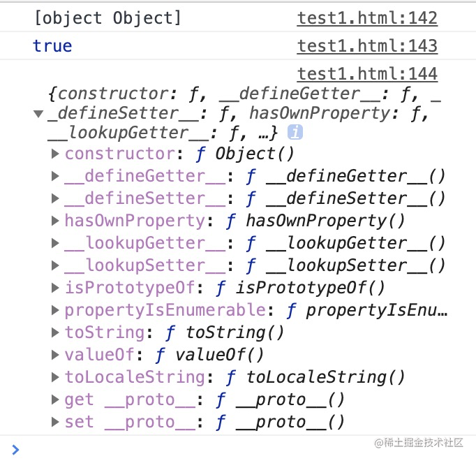Expand the get __proto__ accessor
Screen dimensions: 476x461
(55, 400)
